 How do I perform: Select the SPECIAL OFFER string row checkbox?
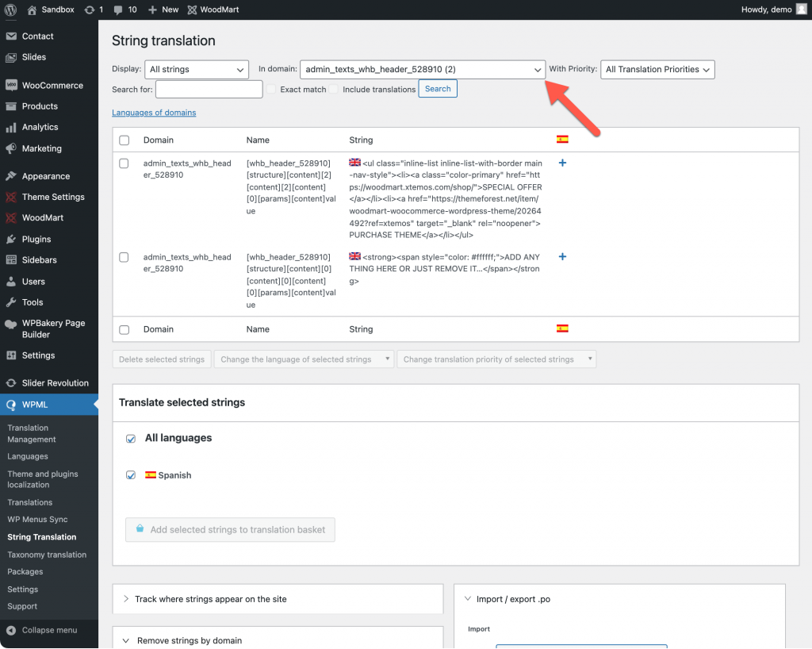pos(124,163)
